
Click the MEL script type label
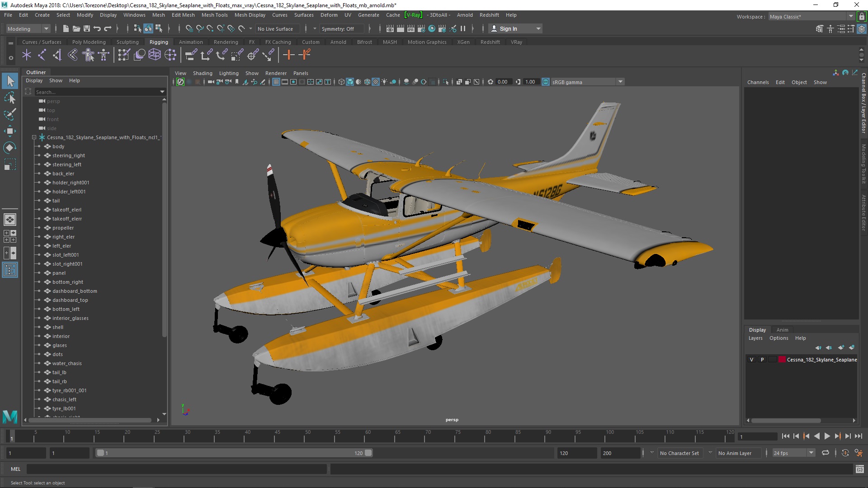click(15, 469)
